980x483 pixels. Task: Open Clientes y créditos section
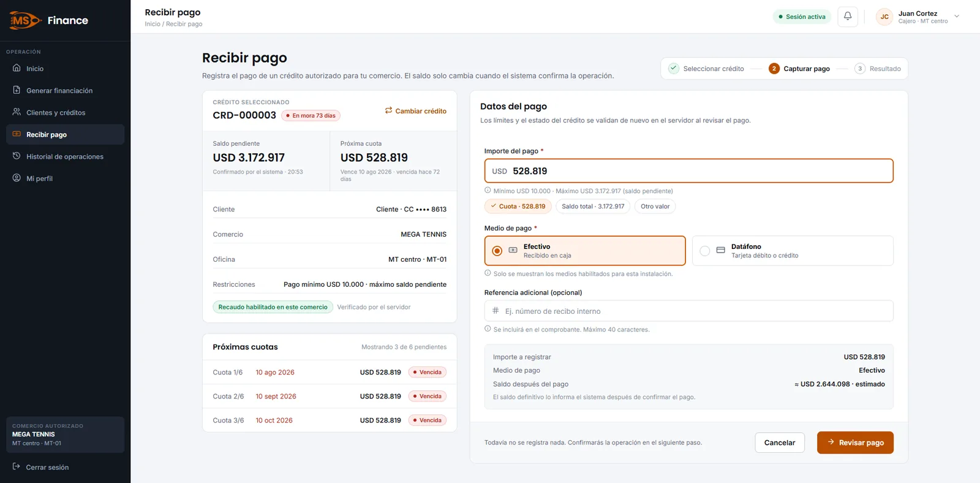point(65,113)
